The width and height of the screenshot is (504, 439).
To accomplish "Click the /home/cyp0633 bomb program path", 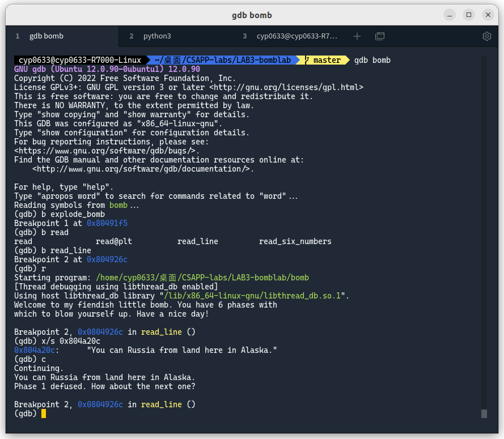I will click(x=202, y=278).
